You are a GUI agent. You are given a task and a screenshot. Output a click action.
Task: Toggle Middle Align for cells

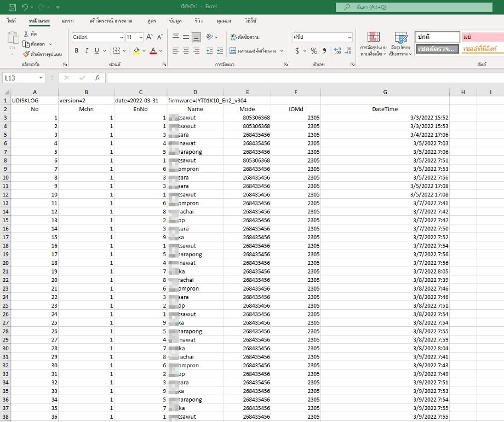(186, 37)
